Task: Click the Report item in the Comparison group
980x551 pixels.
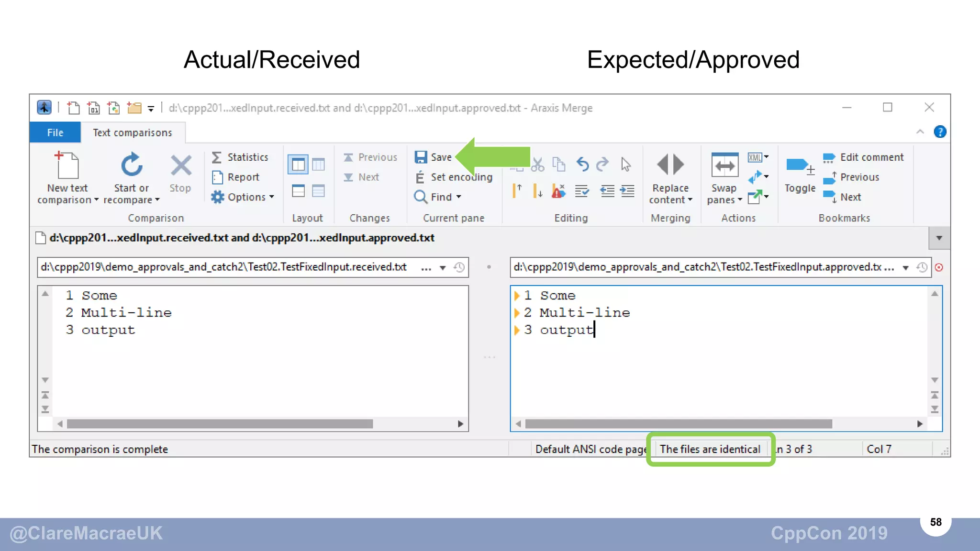Action: 235,177
